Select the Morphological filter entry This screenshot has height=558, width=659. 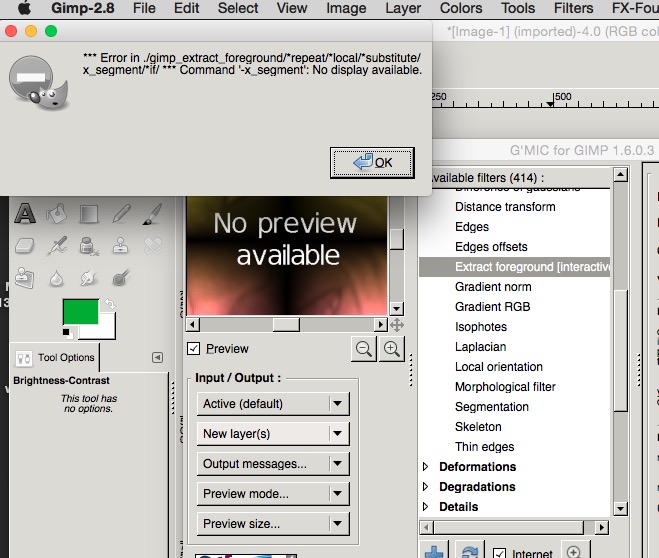tap(505, 387)
